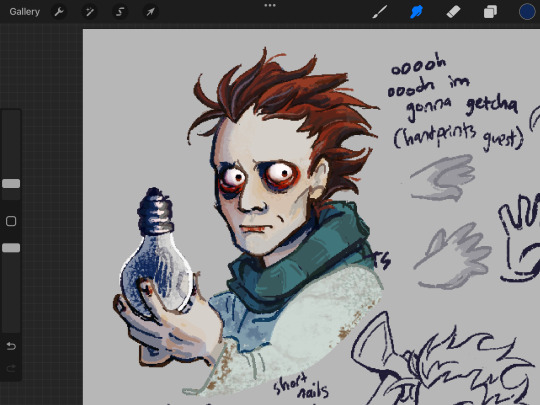Select the Paint brush tool
540x405 pixels.
pyautogui.click(x=380, y=12)
